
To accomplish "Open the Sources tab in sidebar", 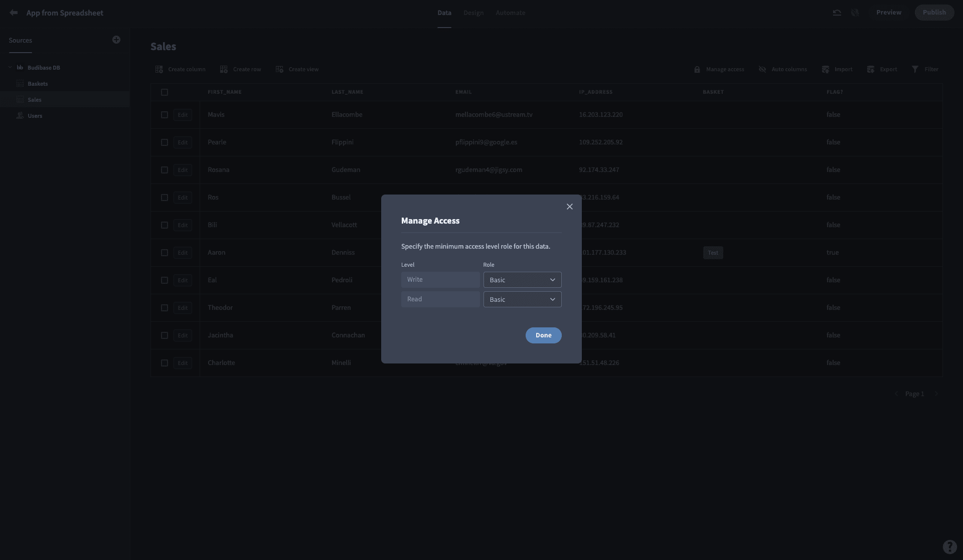I will pyautogui.click(x=20, y=40).
